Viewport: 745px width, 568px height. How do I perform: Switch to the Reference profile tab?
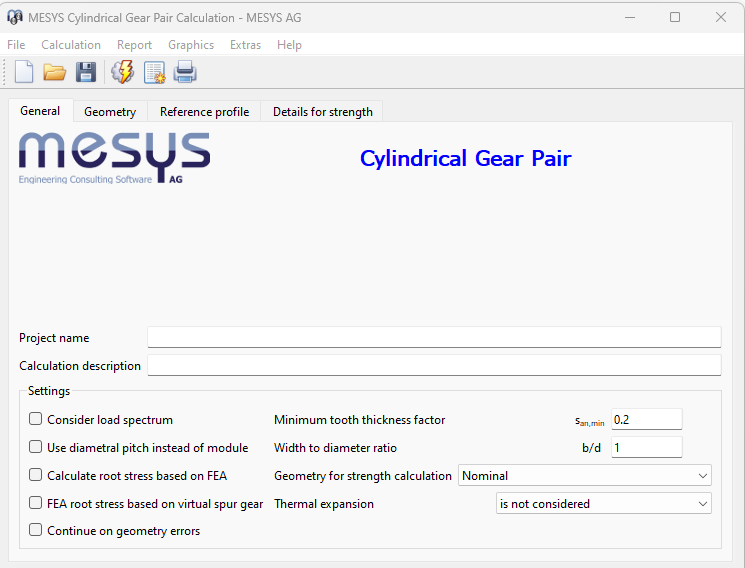click(x=204, y=112)
